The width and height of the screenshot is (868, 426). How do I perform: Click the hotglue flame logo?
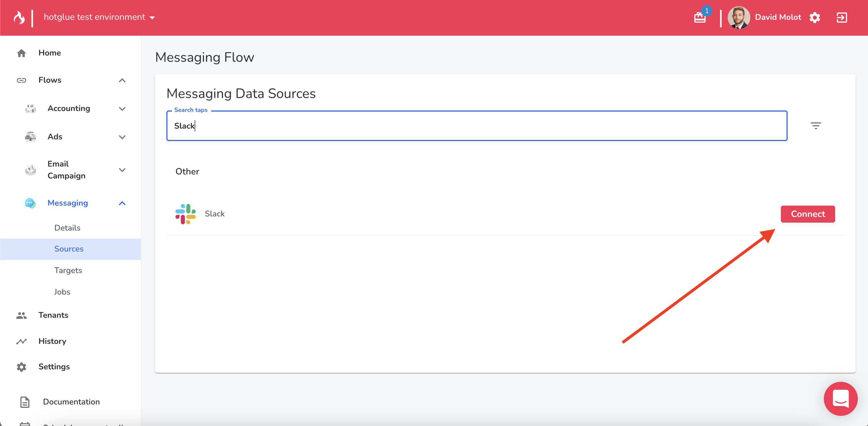point(19,18)
